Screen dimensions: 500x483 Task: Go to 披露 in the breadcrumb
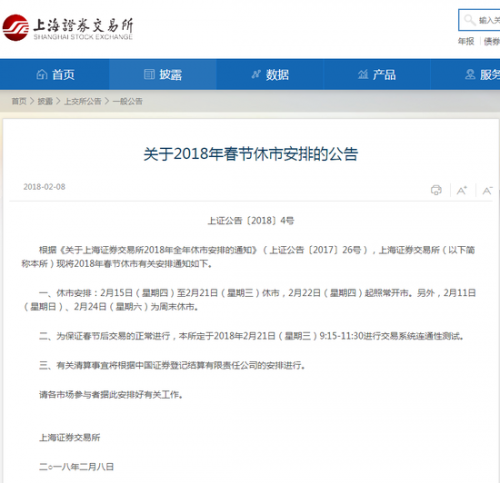(45, 101)
